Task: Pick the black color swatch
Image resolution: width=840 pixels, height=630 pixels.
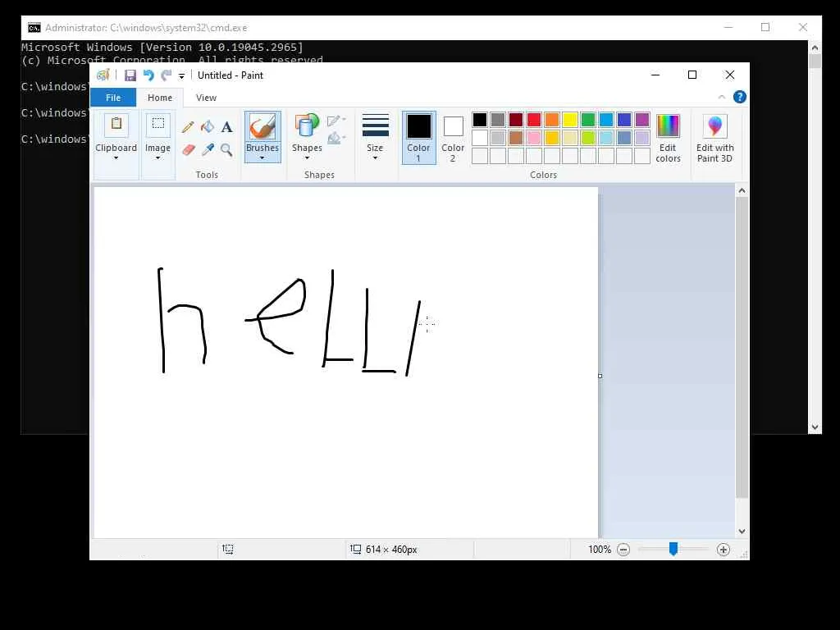Action: (480, 120)
